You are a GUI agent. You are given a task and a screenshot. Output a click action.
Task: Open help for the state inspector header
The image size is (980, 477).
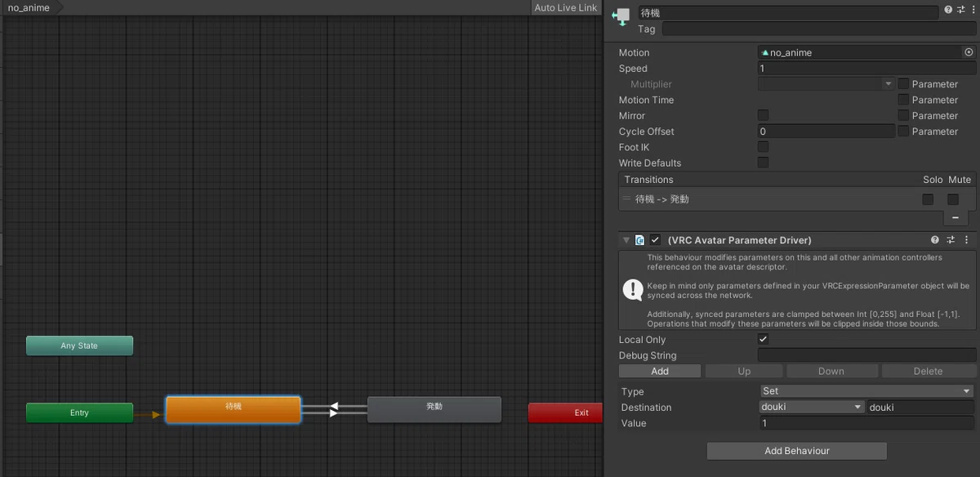(x=947, y=10)
